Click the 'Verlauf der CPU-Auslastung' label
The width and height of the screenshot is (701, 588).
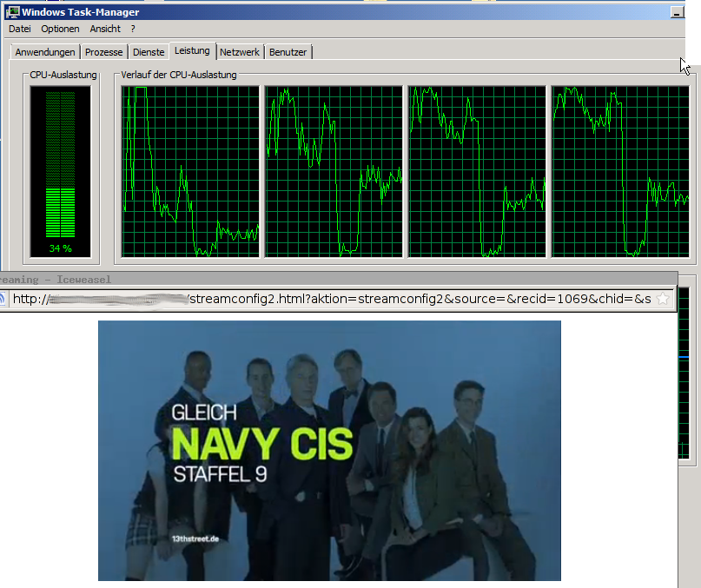(x=179, y=75)
